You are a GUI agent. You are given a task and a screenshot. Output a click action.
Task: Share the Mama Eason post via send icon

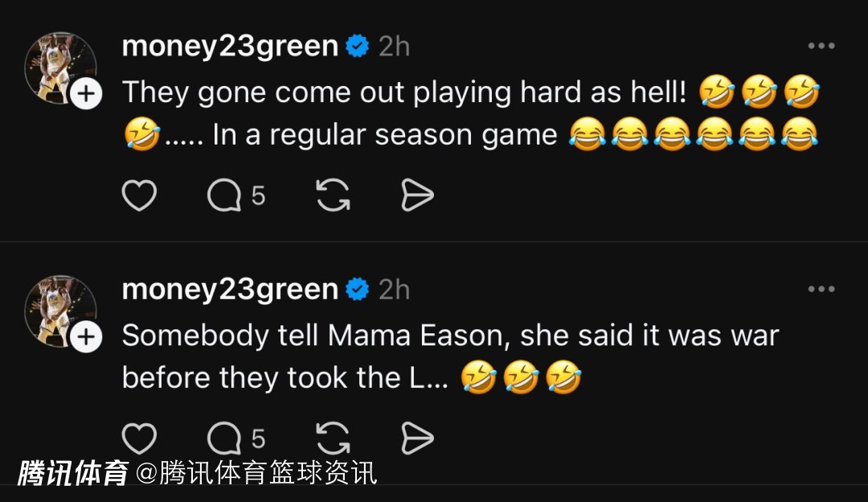click(x=417, y=439)
